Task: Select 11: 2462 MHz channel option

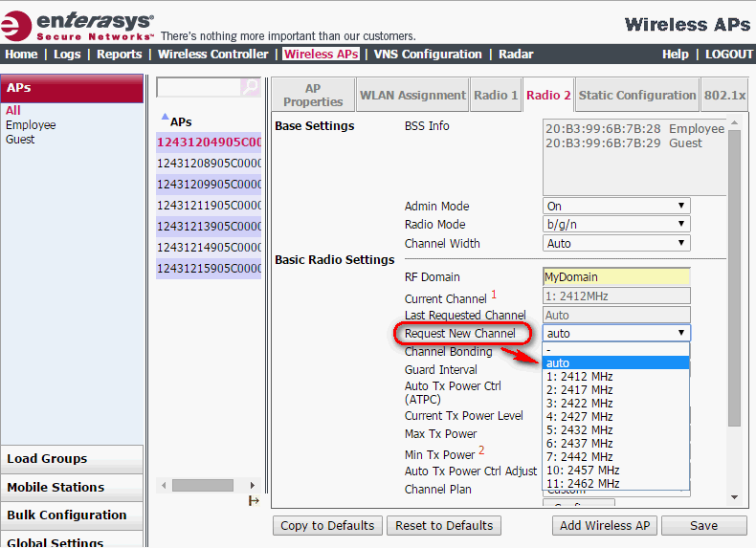Action: point(583,484)
